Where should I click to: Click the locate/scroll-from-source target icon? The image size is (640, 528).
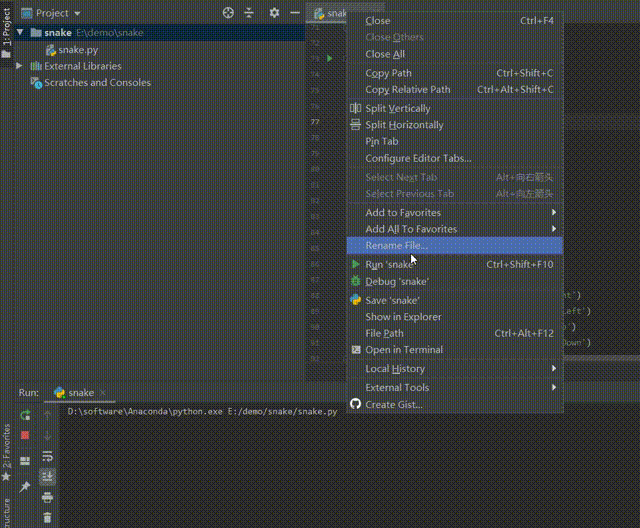[228, 13]
